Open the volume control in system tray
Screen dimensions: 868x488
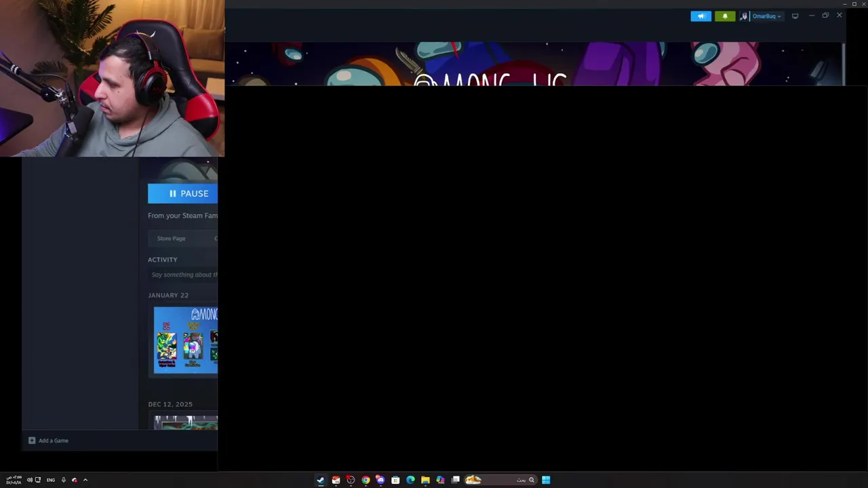30,480
